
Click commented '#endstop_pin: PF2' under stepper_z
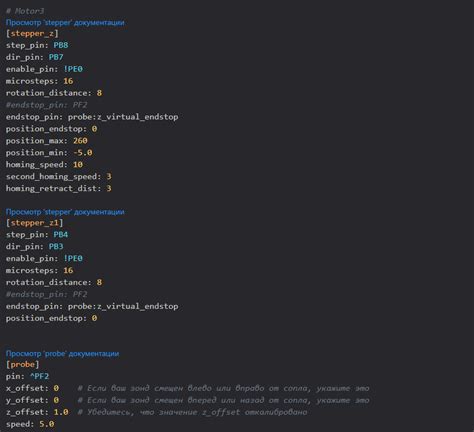(x=46, y=105)
